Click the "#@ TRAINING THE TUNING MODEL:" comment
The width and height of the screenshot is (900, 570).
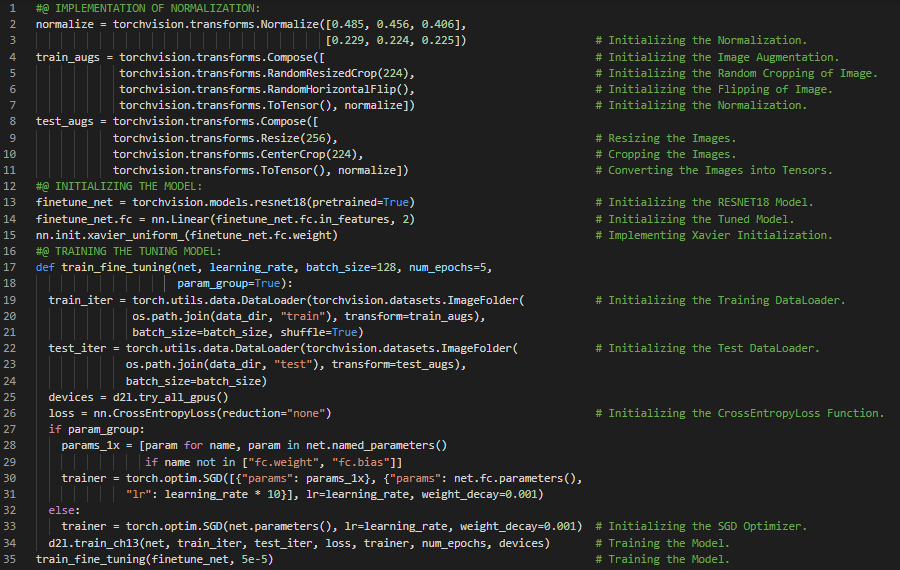point(128,251)
